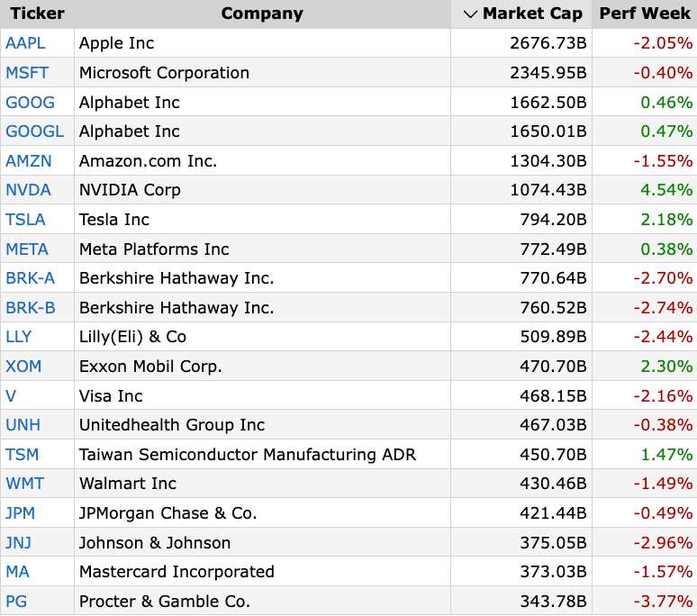Open the AMZN ticker link
The width and height of the screenshot is (697, 616).
point(29,161)
